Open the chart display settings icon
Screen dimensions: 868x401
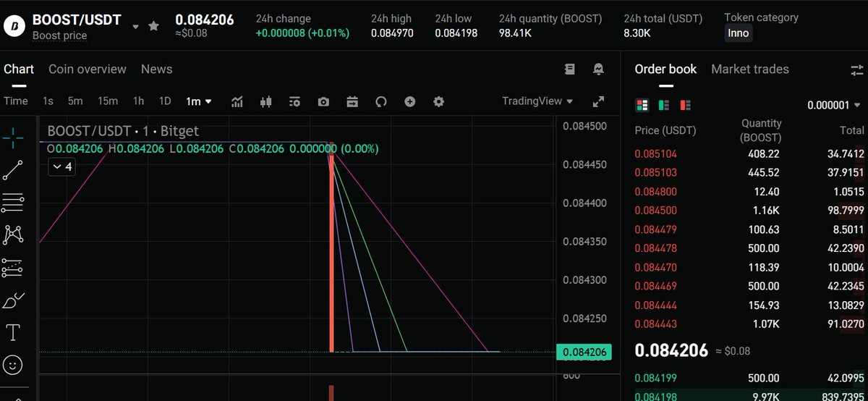(x=294, y=101)
